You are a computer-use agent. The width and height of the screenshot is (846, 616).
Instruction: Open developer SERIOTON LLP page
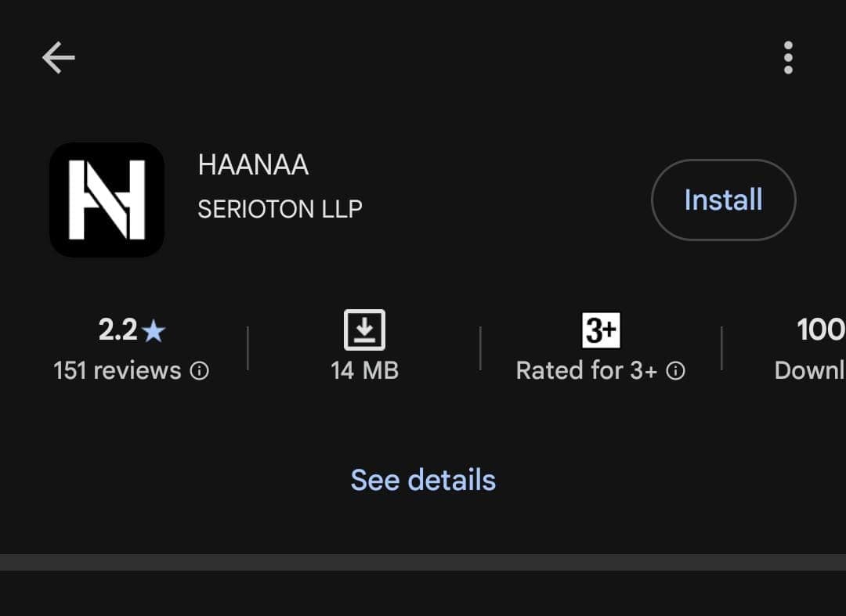pos(280,209)
